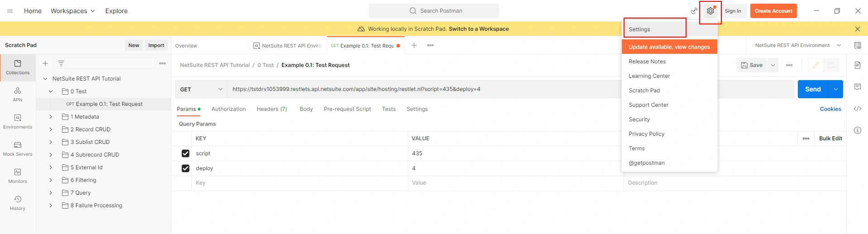Click the New button
This screenshot has height=234, width=868.
[134, 45]
